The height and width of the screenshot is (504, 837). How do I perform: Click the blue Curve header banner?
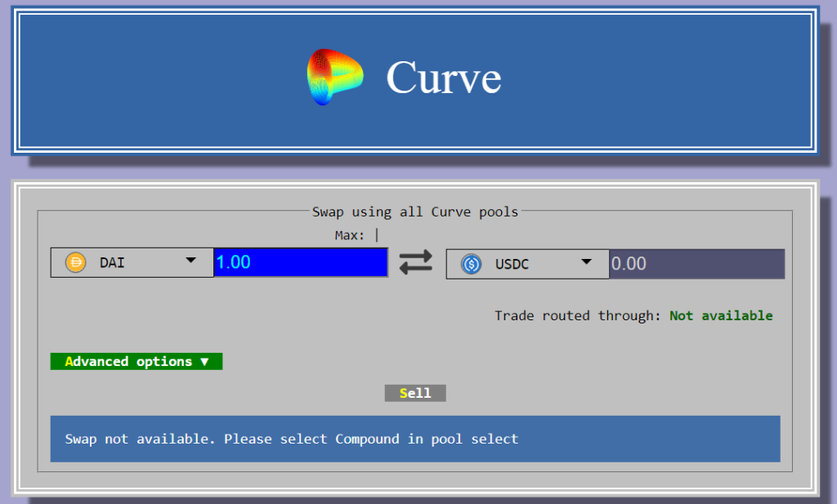pyautogui.click(x=415, y=81)
